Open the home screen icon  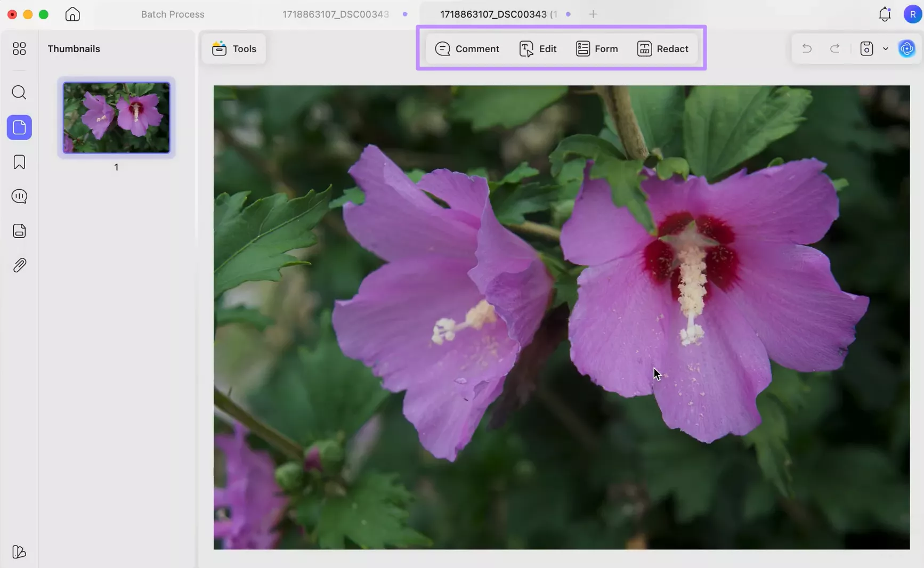[x=72, y=14]
